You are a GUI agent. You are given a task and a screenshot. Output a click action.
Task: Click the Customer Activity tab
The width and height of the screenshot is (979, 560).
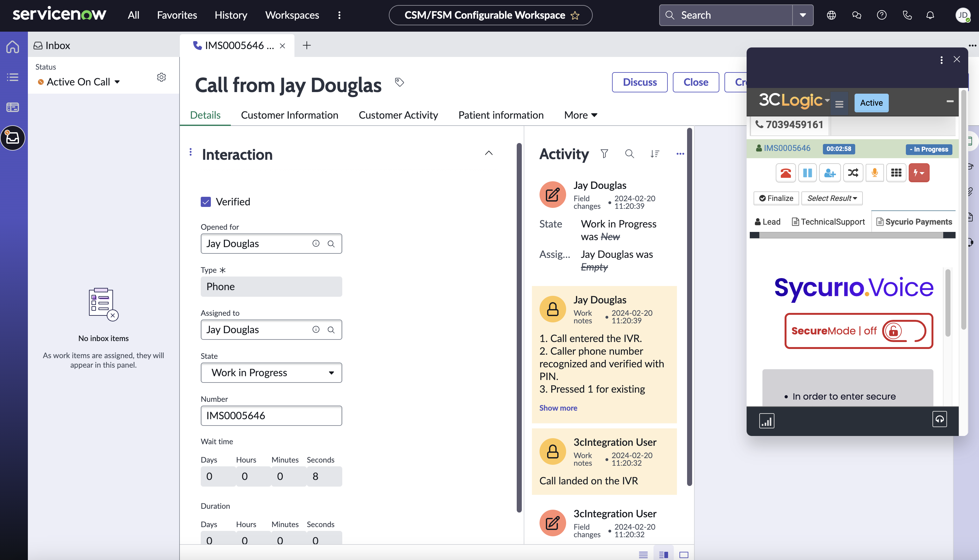pyautogui.click(x=398, y=114)
